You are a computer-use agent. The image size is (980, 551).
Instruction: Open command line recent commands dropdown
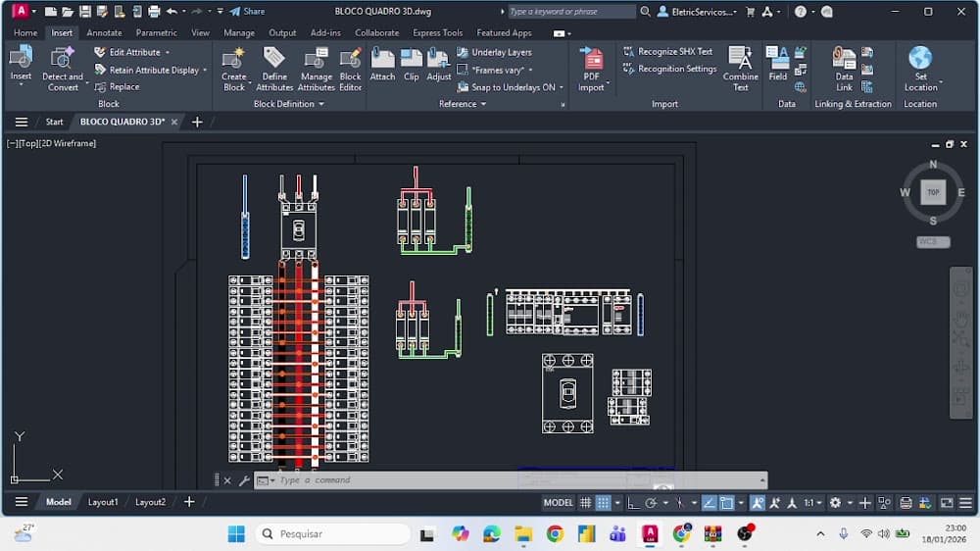(265, 480)
